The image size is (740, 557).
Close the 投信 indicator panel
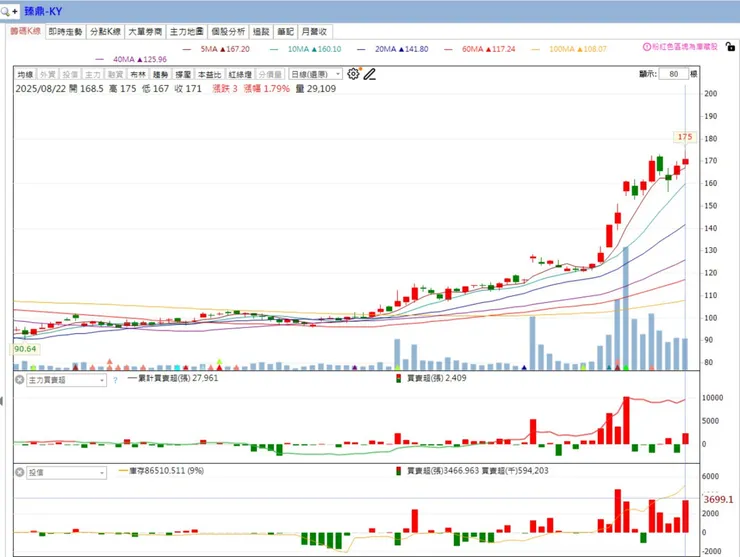(x=19, y=472)
